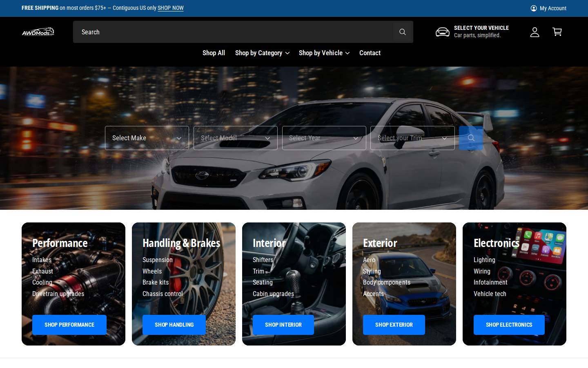Click the Performance card heading
The width and height of the screenshot is (588, 368).
60,243
